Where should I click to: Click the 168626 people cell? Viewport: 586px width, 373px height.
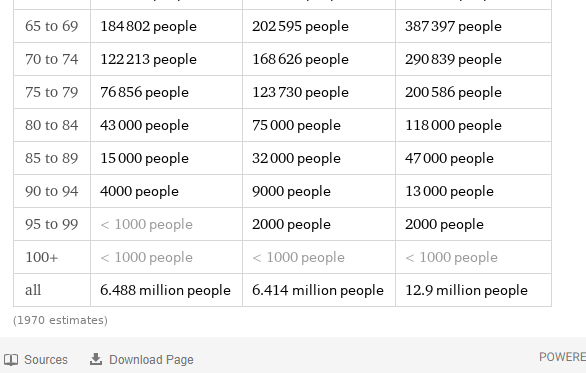pos(300,59)
